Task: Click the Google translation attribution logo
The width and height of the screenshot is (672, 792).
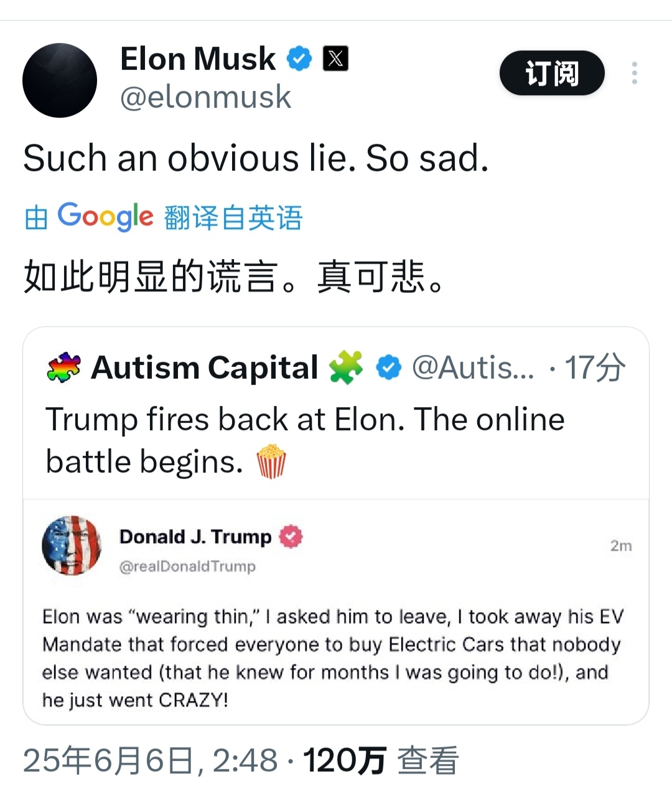Action: point(105,217)
